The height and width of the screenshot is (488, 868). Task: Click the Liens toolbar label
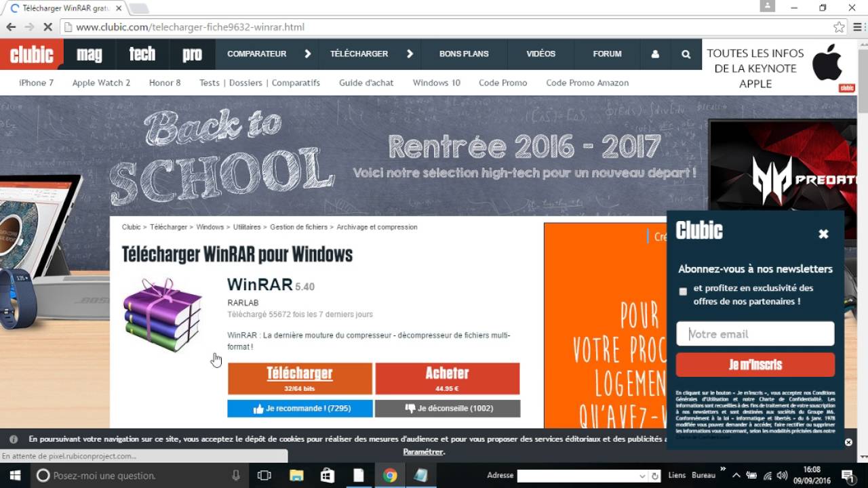click(x=677, y=475)
